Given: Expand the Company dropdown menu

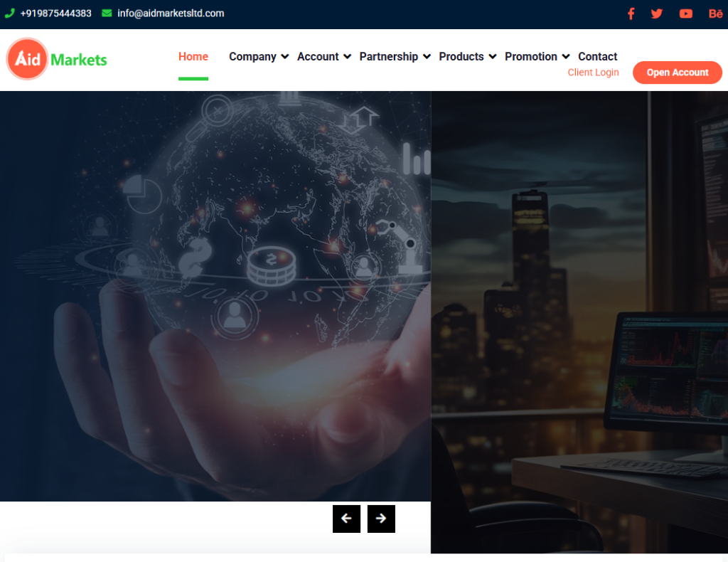Looking at the screenshot, I should pos(258,57).
